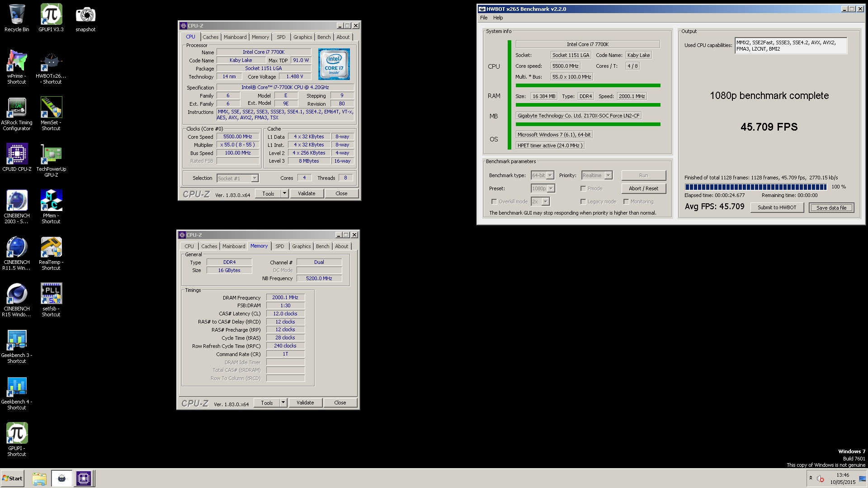This screenshot has width=868, height=488.
Task: Open the snapshot camera desktop icon
Action: pos(85,18)
